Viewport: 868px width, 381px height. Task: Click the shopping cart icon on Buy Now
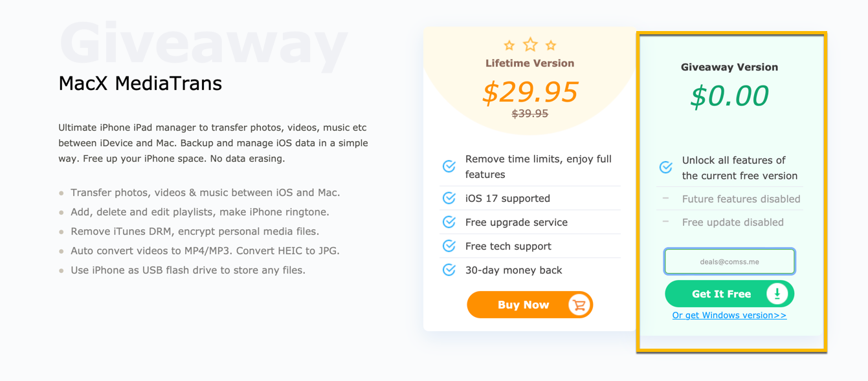tap(579, 305)
